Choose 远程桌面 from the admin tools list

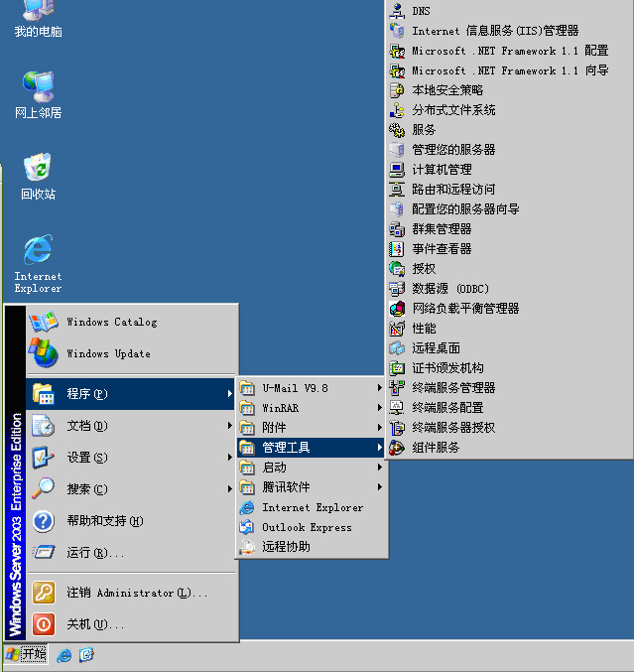436,348
